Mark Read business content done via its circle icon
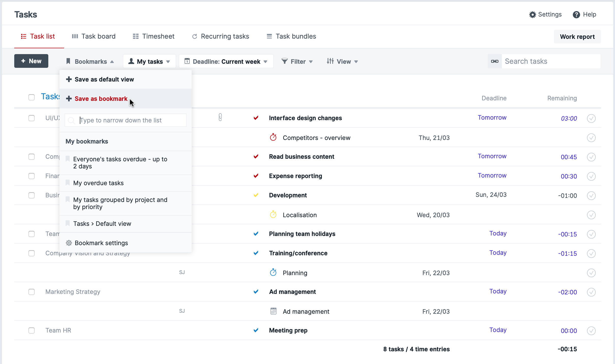Viewport: 615px width, 364px height. (591, 157)
